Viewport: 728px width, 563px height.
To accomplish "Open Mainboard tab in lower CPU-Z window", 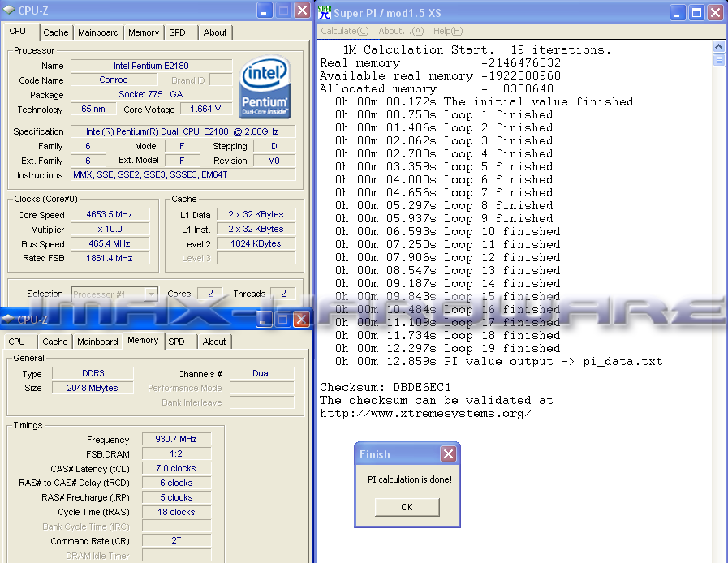I will (x=97, y=342).
